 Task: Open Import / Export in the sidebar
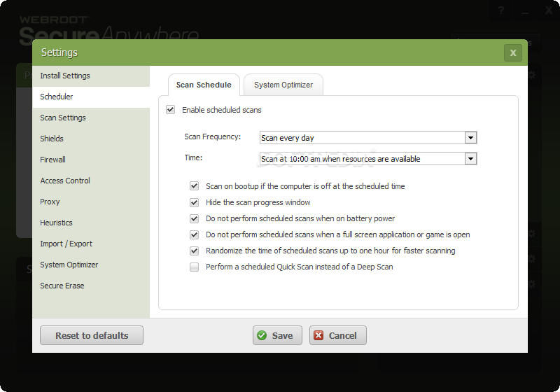[x=91, y=244]
